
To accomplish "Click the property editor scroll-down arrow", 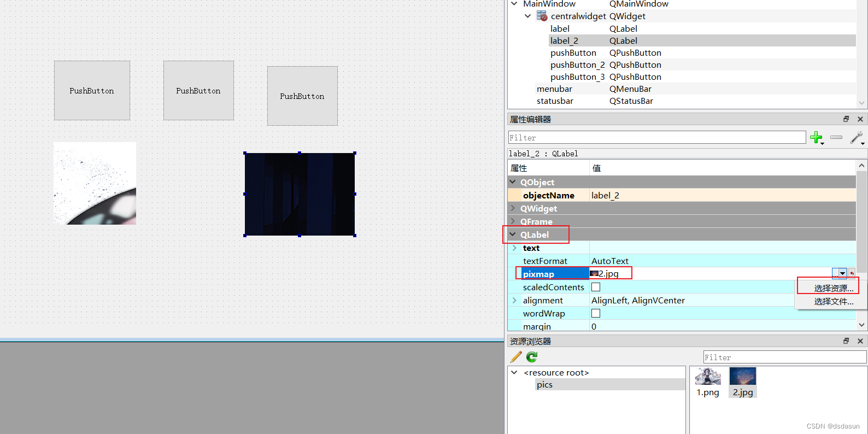I will click(x=861, y=325).
